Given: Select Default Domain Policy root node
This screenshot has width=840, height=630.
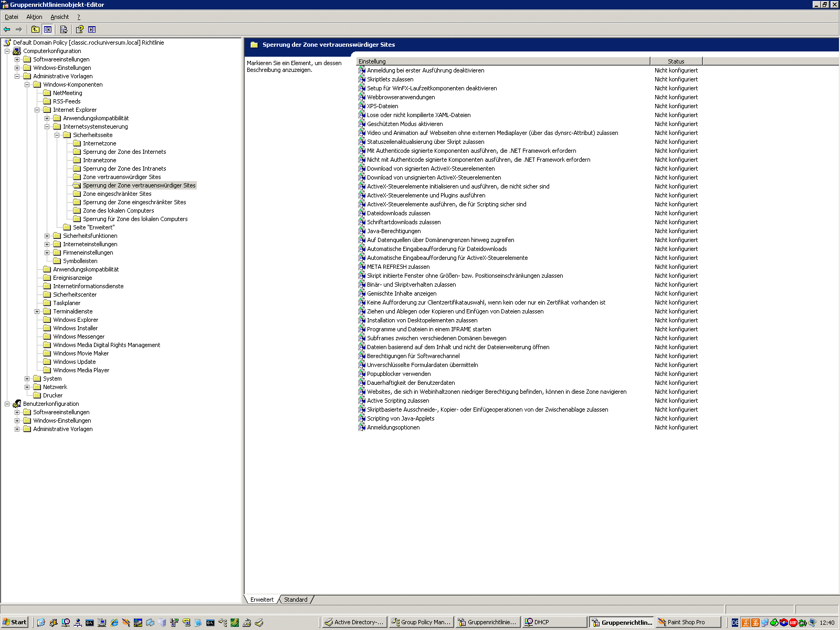Looking at the screenshot, I should (88, 43).
